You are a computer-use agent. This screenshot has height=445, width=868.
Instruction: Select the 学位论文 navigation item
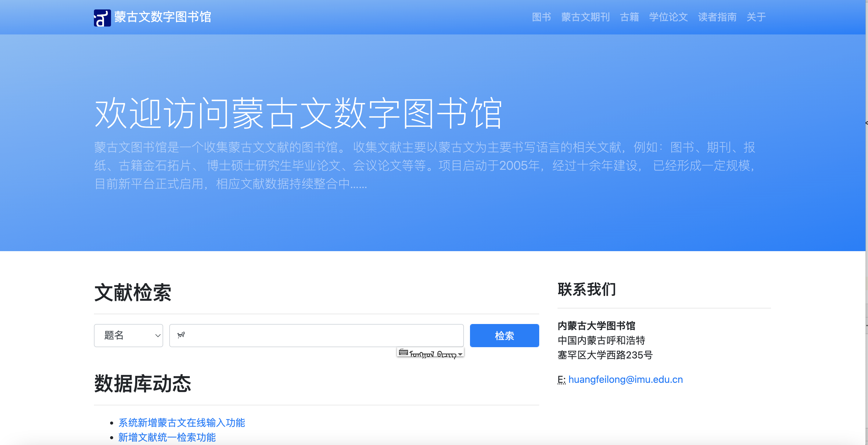coord(668,17)
